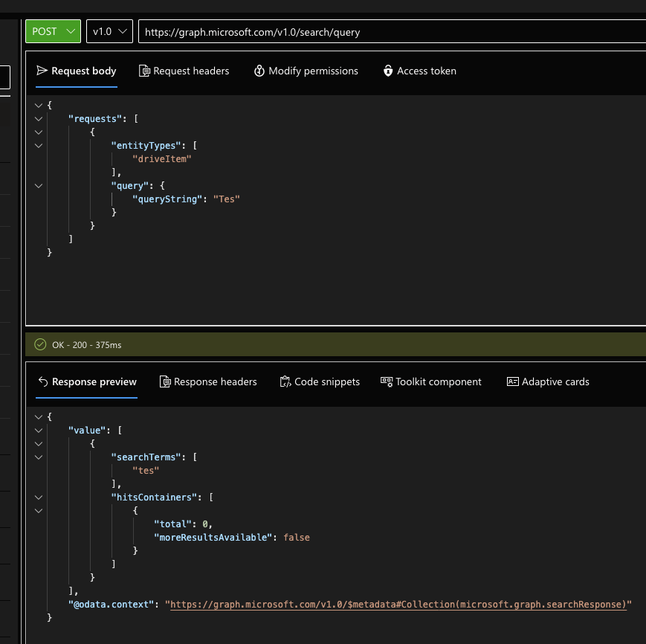Screen dimensions: 646x644
Task: Switch to the Response preview tab
Action: 87,382
